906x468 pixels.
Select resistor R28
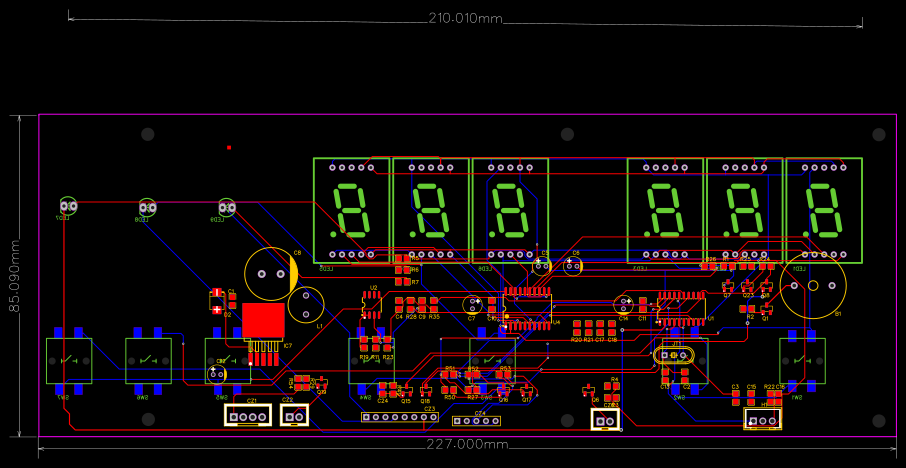tap(411, 304)
